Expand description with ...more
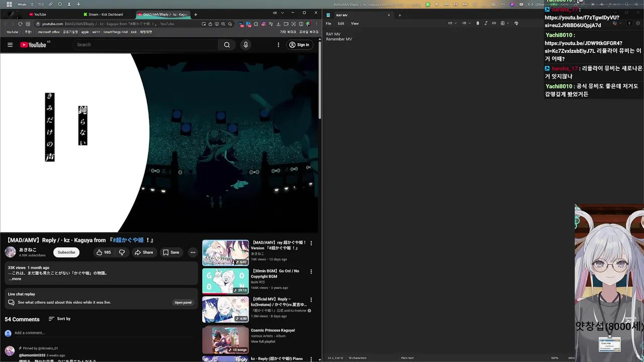This screenshot has height=362, width=644. point(15,279)
